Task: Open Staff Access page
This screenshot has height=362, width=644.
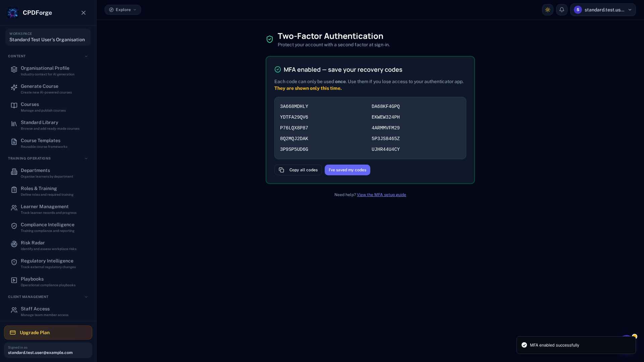Action: 48,311
